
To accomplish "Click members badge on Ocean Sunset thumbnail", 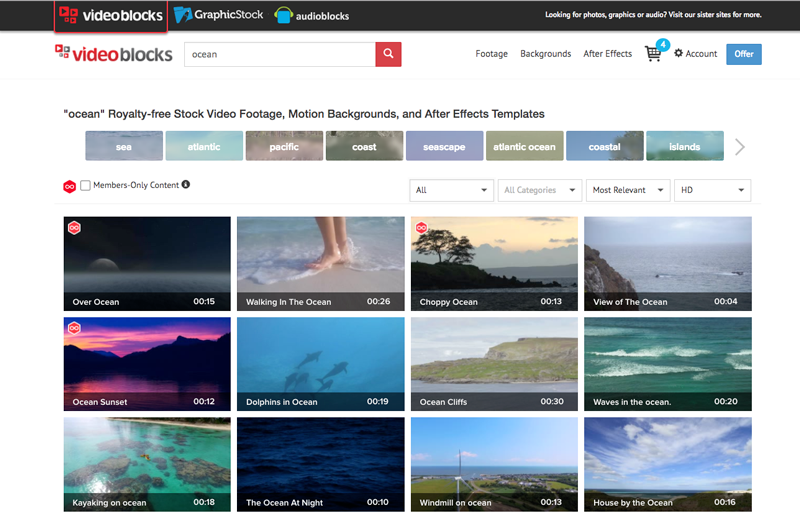I will pos(74,328).
